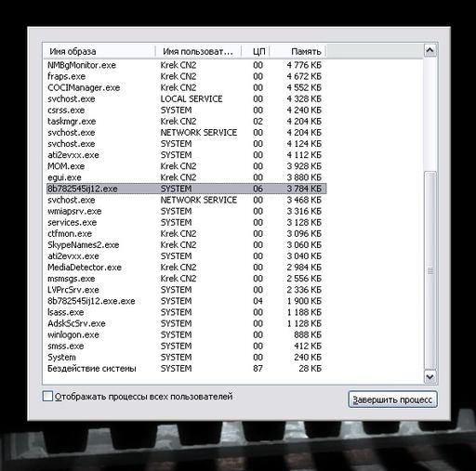
Task: Select the winlogon.exe process
Action: pos(186,334)
